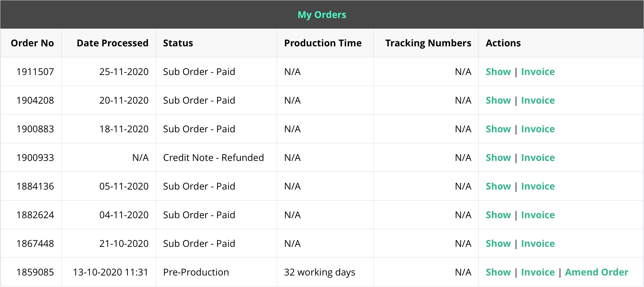Screen dimensions: 644x287
Task: Open invoice for credit note 1900933
Action: click(x=538, y=158)
